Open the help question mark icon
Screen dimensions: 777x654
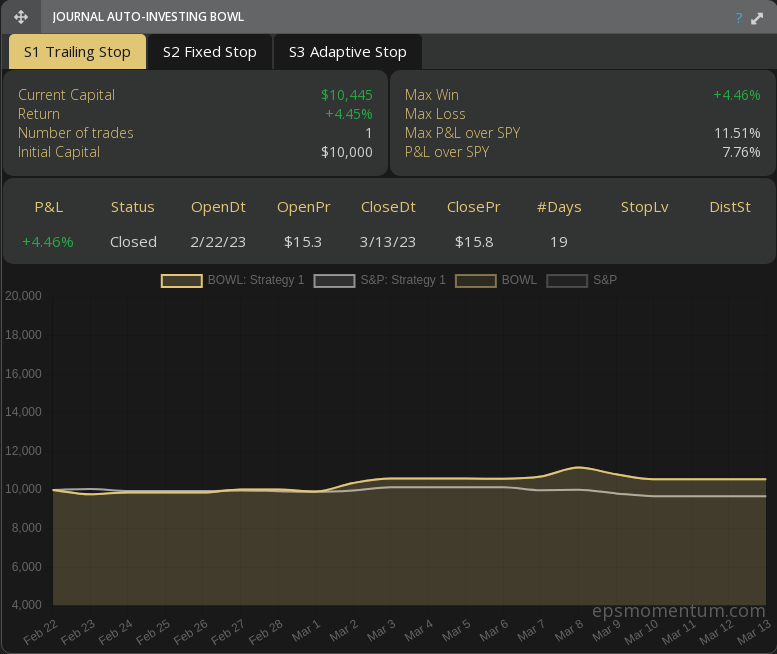click(739, 18)
